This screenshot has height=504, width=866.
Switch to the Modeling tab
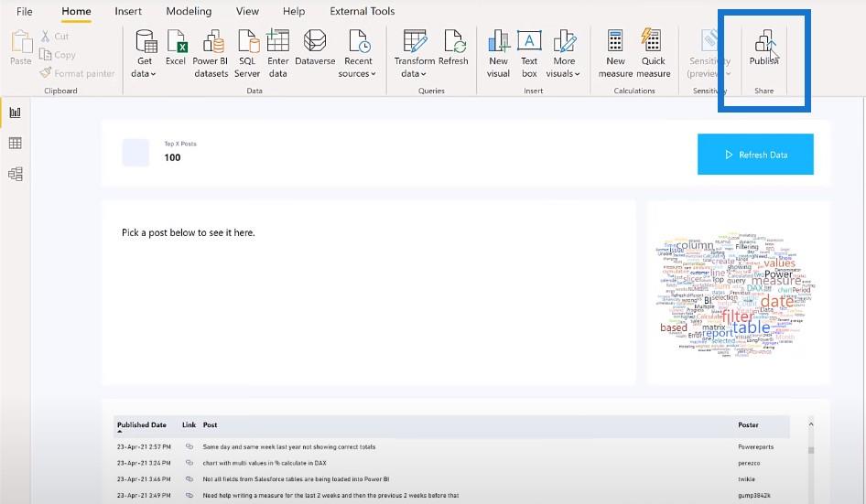point(189,11)
